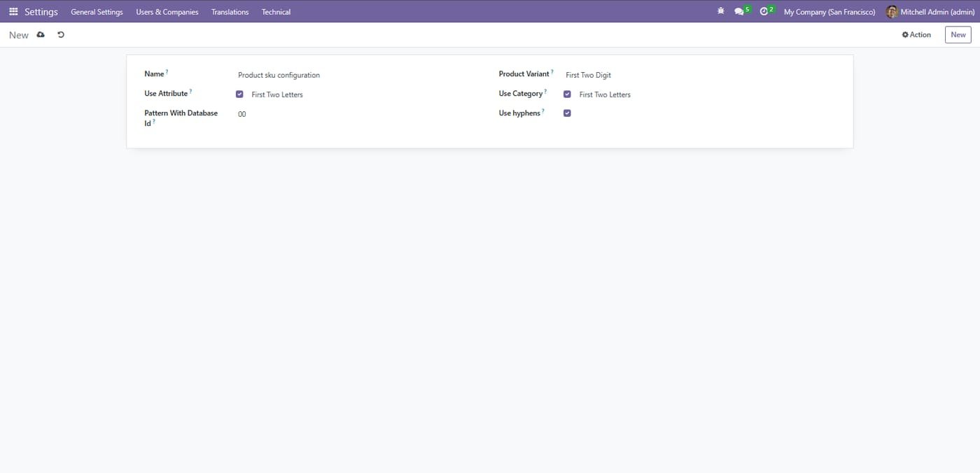Image resolution: width=980 pixels, height=473 pixels.
Task: Discard changes with the undo arrow icon
Action: pos(61,34)
